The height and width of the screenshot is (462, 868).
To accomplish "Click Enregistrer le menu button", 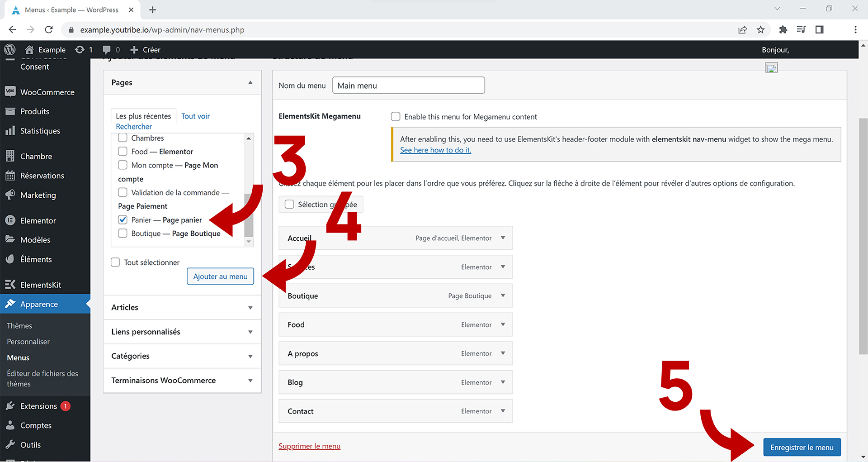I will click(802, 447).
